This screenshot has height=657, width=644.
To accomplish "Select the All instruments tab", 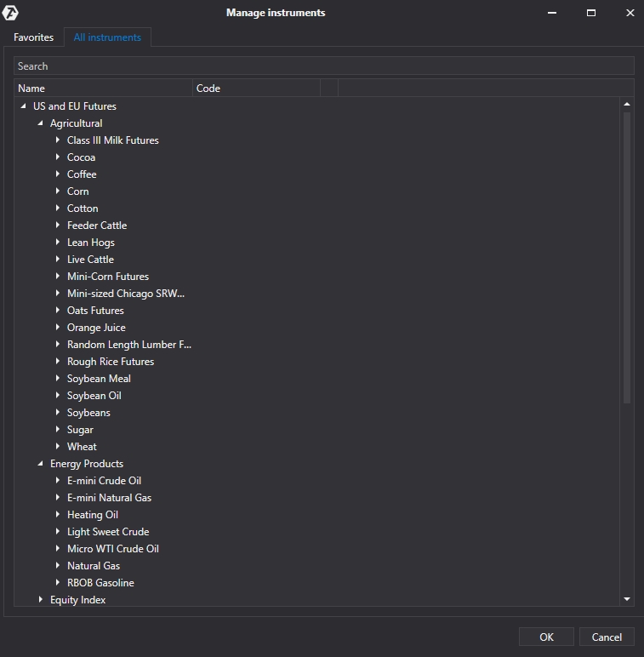I will [107, 37].
